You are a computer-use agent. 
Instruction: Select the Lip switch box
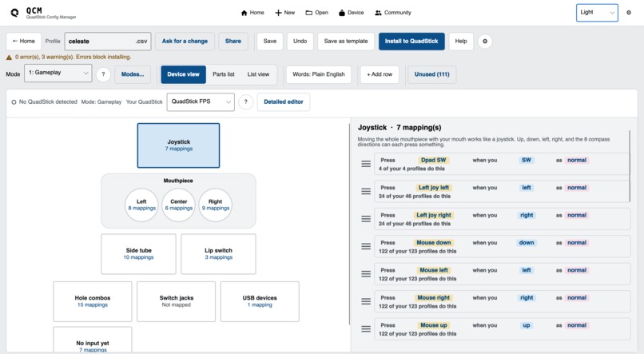point(218,254)
